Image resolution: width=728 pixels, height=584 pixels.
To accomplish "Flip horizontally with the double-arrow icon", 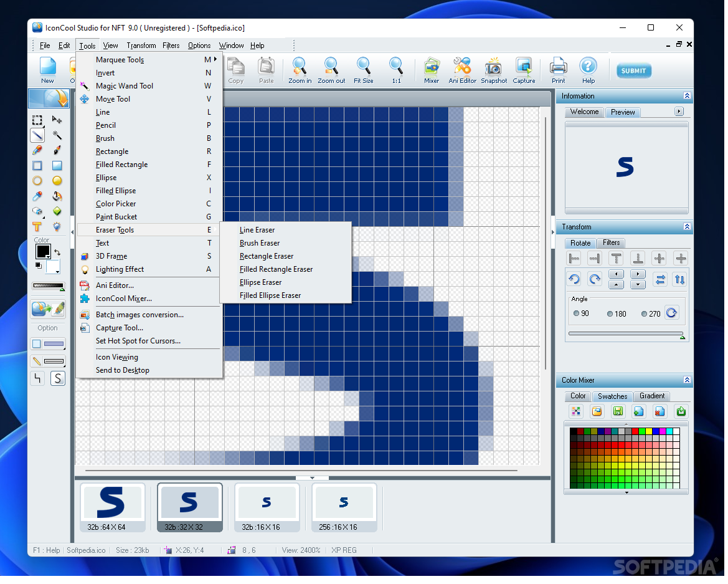I will point(659,280).
